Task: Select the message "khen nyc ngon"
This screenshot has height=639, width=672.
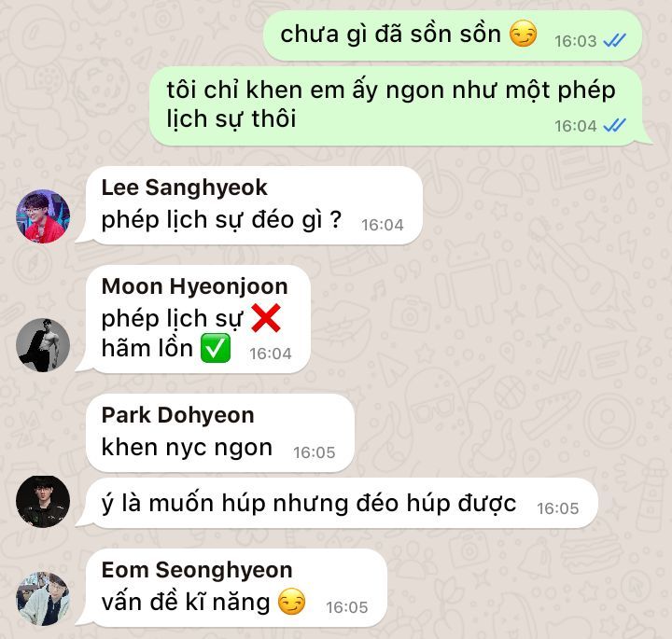Action: pos(220,433)
